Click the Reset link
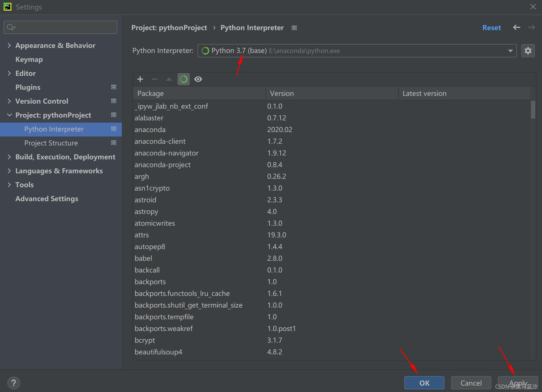Screen dimensions: 542x392 492,28
